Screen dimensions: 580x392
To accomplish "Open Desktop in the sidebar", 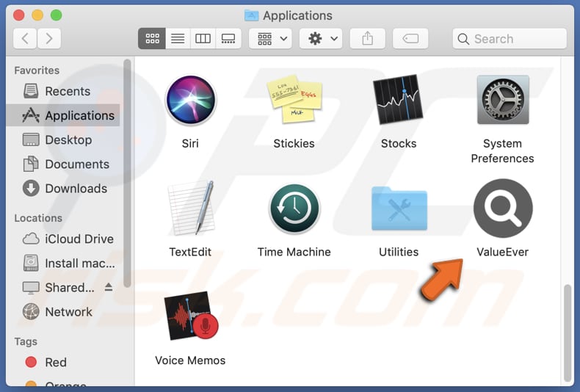I will (x=63, y=139).
